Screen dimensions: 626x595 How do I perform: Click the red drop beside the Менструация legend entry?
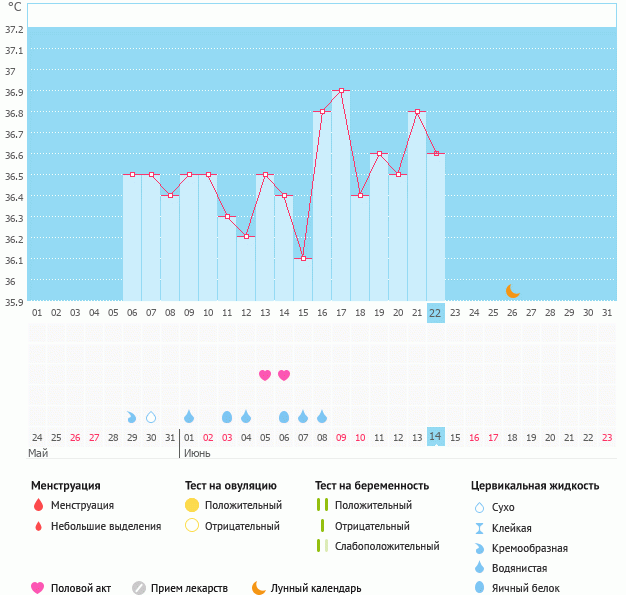(38, 505)
